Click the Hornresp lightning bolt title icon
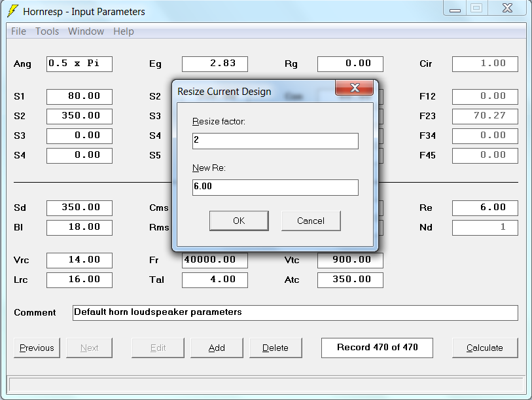This screenshot has width=532, height=400. coord(12,11)
